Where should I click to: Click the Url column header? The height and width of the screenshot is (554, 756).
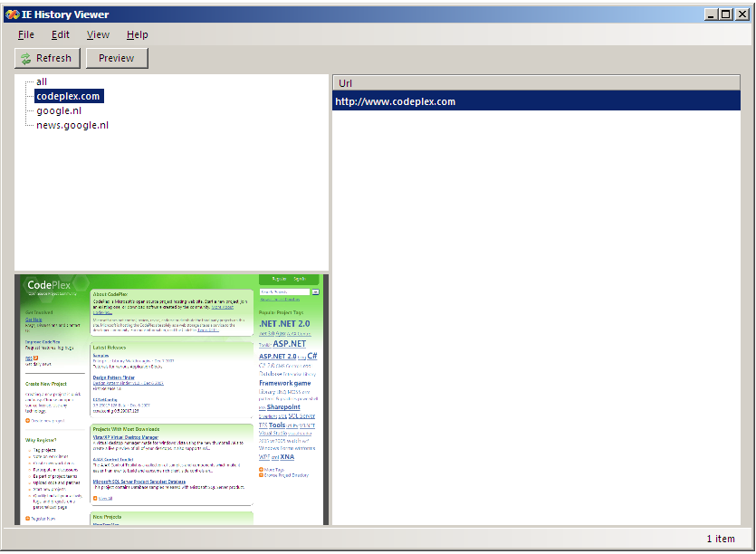(536, 83)
